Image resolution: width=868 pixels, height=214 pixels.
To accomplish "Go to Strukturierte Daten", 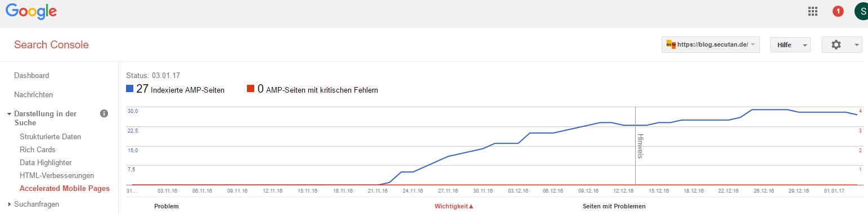I will (50, 136).
